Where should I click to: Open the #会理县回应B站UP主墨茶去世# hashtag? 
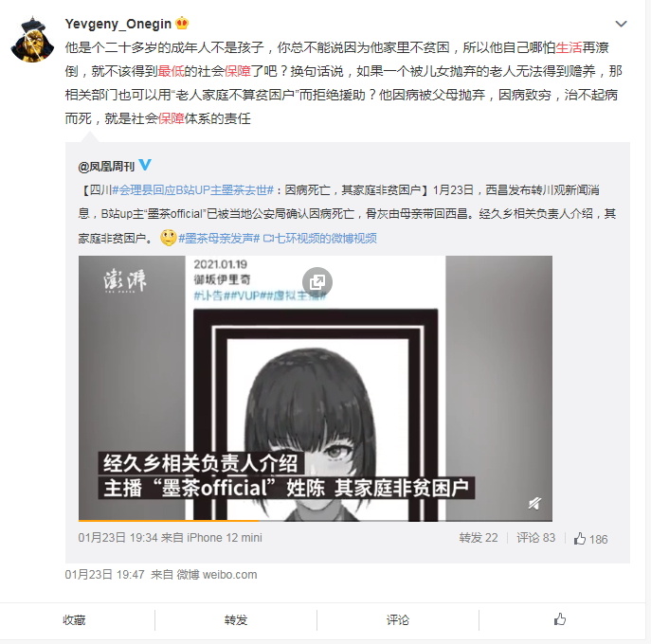click(x=193, y=190)
